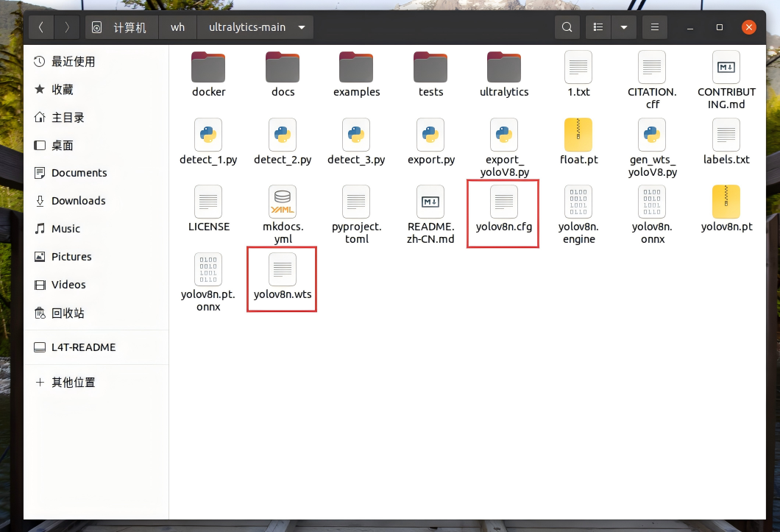Image resolution: width=780 pixels, height=532 pixels.
Task: Open the hamburger menu in the toolbar
Action: click(655, 27)
